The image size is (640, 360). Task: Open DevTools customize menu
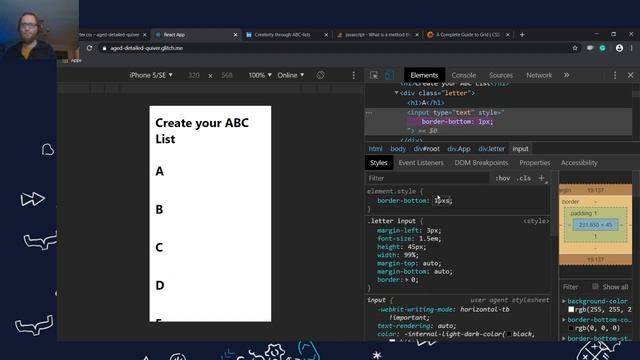click(x=615, y=75)
